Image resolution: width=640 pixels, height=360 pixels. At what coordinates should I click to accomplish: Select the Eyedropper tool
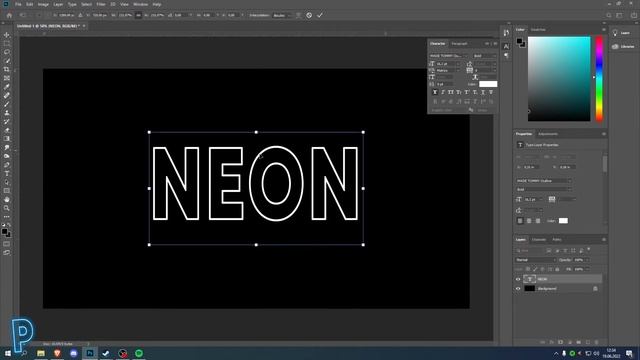[7, 87]
